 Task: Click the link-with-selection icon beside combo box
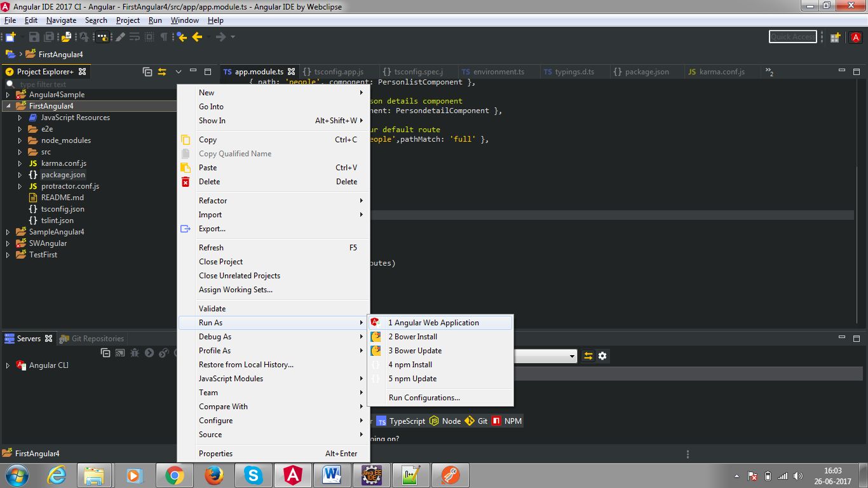click(x=588, y=356)
